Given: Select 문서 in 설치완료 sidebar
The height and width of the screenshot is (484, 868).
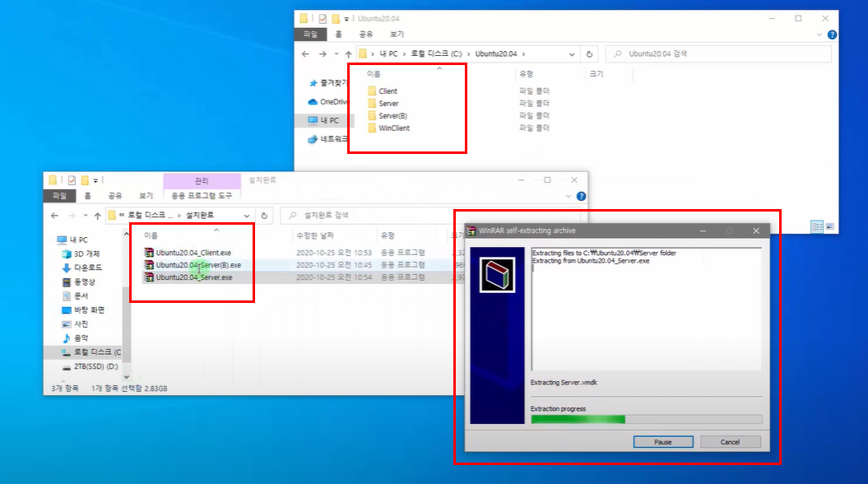Looking at the screenshot, I should pos(76,296).
